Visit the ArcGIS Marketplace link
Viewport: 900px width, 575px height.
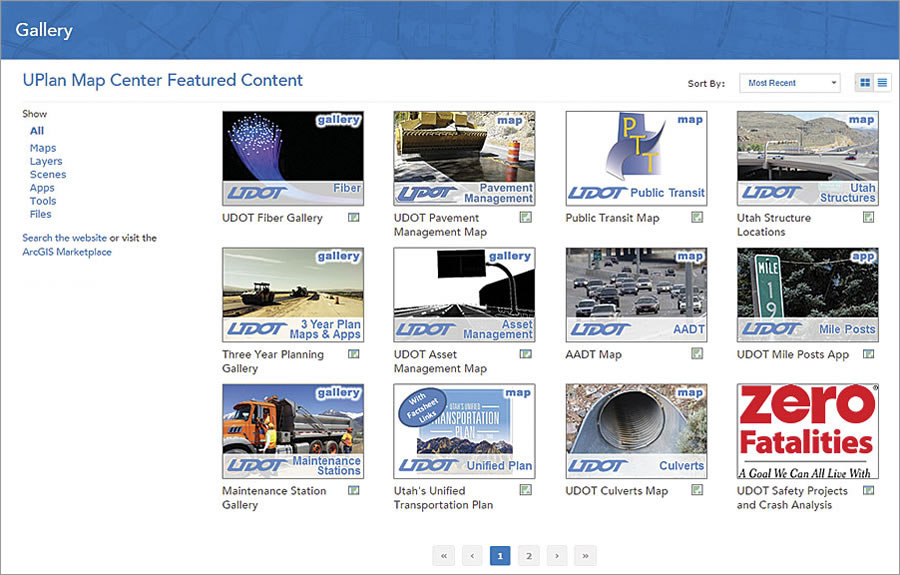point(67,252)
